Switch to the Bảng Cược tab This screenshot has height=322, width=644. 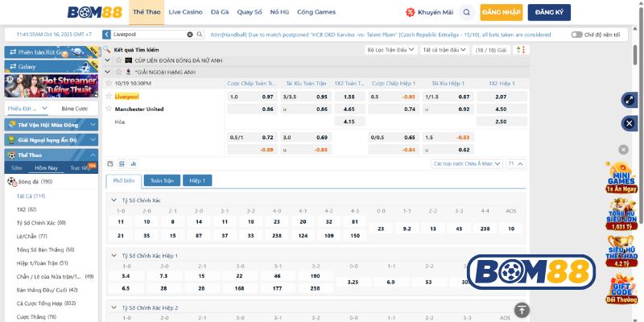tap(74, 109)
